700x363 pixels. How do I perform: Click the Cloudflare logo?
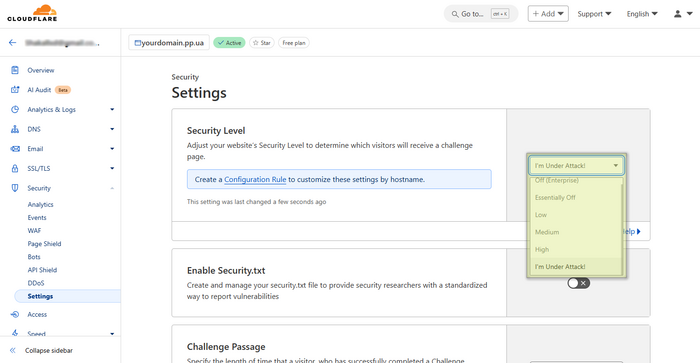[x=32, y=13]
